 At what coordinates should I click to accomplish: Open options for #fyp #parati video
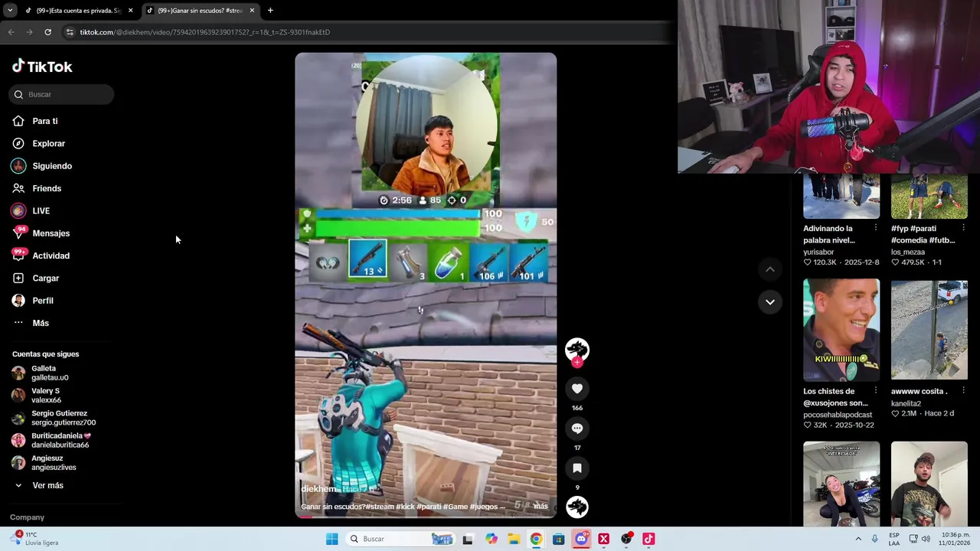tap(964, 228)
